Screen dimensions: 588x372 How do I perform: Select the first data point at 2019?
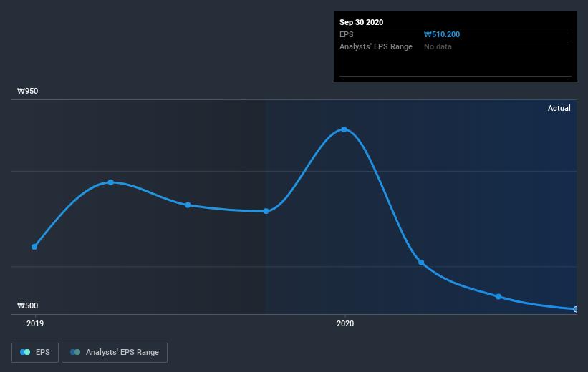pyautogui.click(x=34, y=247)
